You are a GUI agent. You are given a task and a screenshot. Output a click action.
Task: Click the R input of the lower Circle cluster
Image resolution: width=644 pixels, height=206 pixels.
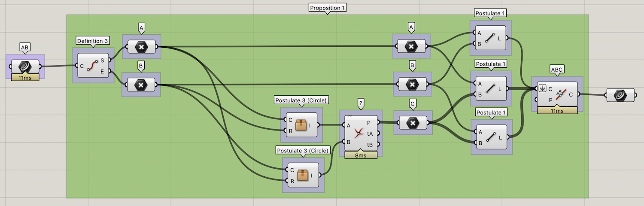(292, 181)
